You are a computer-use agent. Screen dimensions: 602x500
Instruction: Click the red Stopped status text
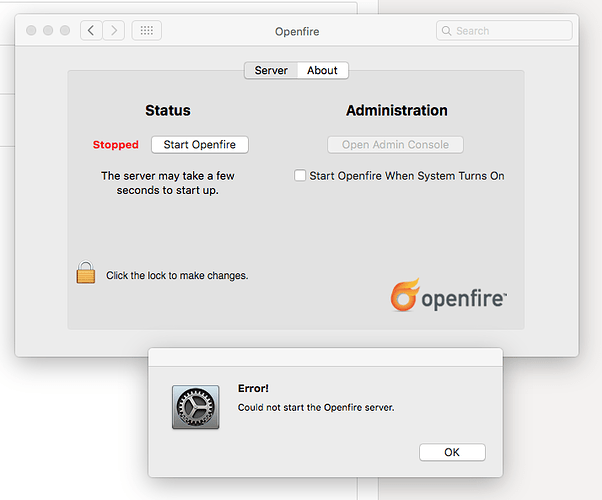(x=116, y=145)
